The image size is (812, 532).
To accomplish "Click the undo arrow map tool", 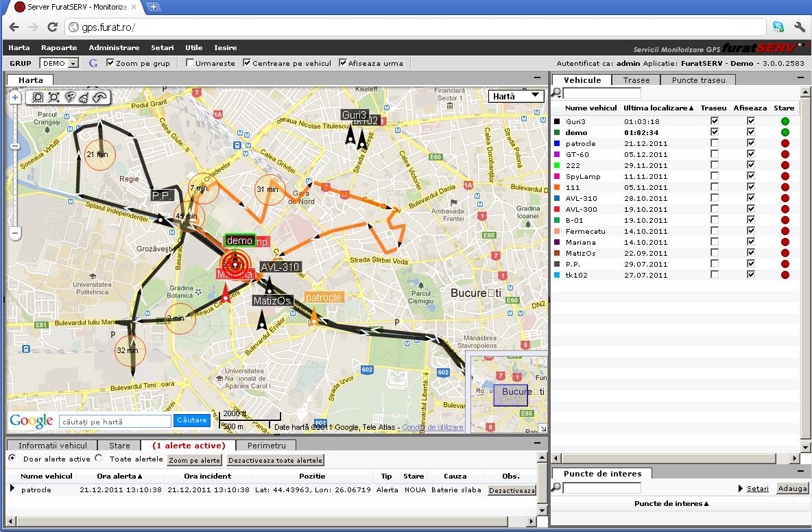I will pyautogui.click(x=99, y=97).
